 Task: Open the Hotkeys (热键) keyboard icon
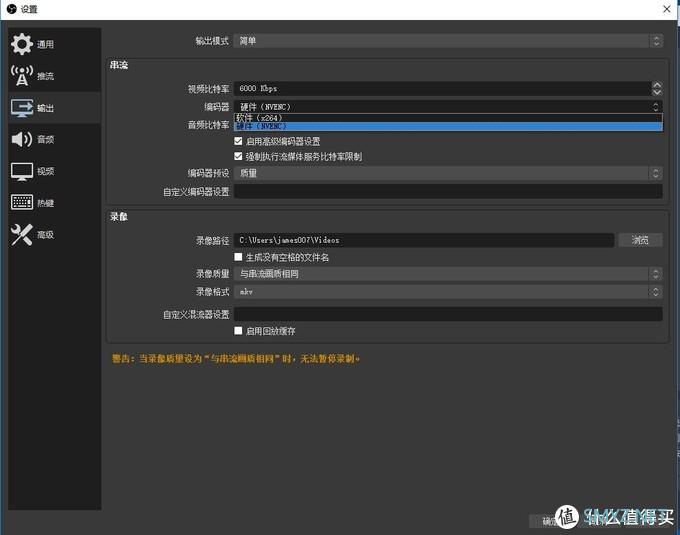(22, 202)
